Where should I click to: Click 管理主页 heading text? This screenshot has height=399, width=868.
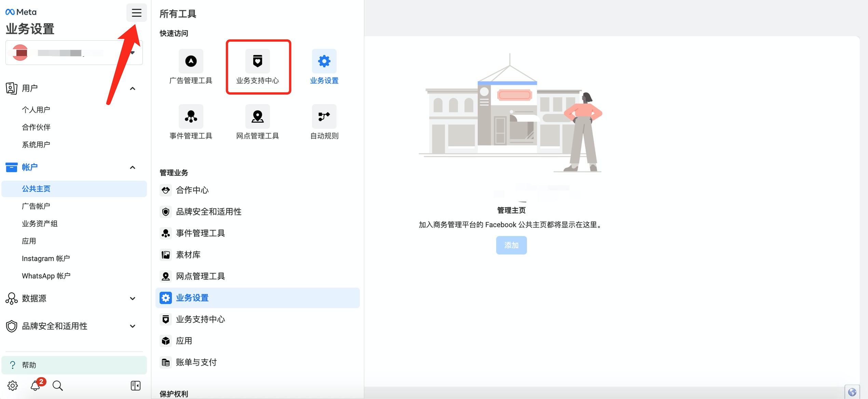point(511,210)
